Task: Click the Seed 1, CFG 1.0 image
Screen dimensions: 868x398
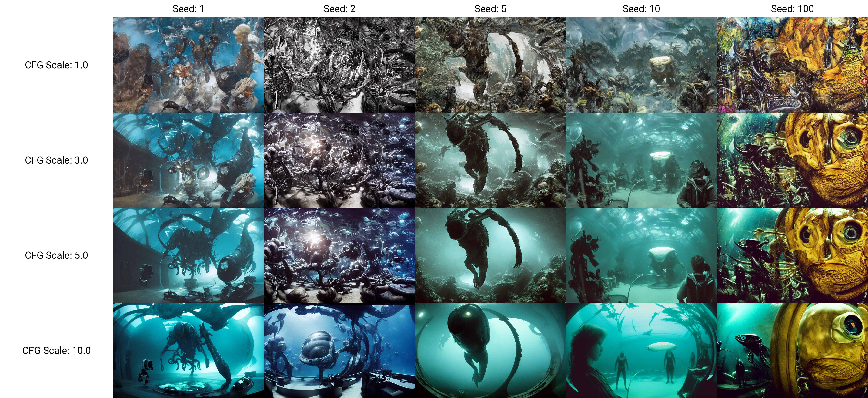Action: click(188, 65)
